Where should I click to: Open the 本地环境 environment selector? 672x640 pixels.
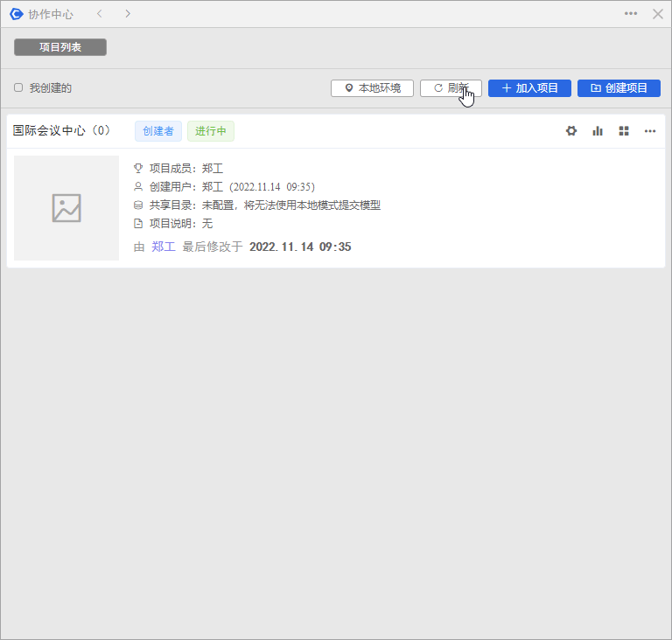point(372,88)
